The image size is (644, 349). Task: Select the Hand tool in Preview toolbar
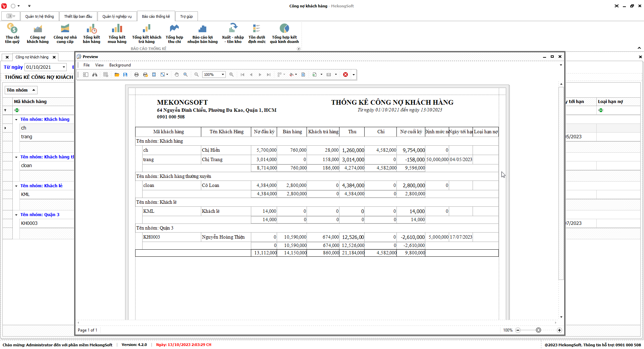tap(177, 74)
